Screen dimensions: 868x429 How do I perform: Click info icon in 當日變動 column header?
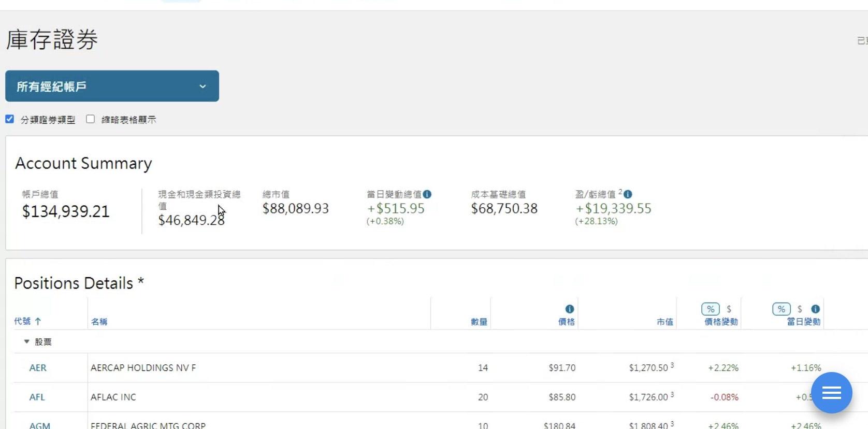coord(816,309)
